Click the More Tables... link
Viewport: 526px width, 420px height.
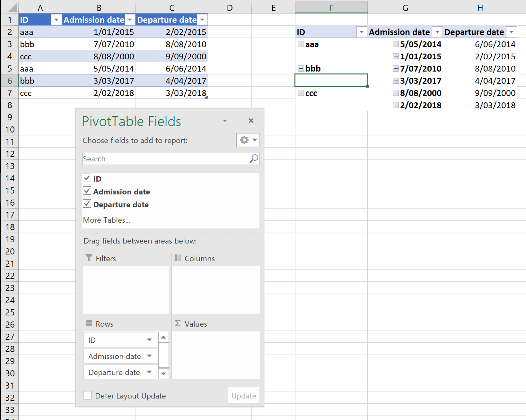107,220
